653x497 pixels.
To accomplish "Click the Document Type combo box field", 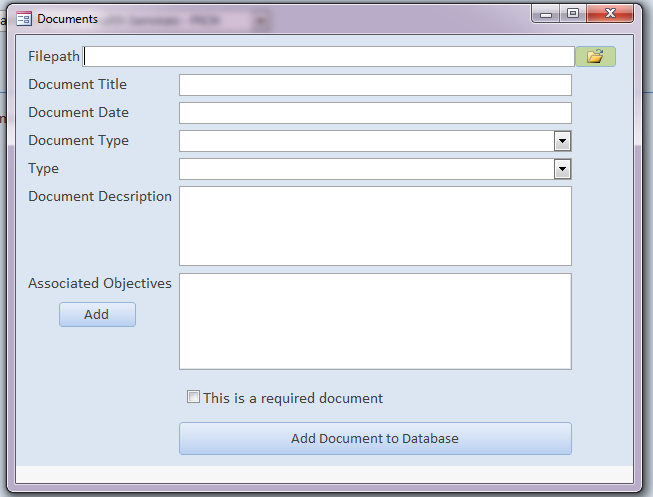I will tap(367, 141).
